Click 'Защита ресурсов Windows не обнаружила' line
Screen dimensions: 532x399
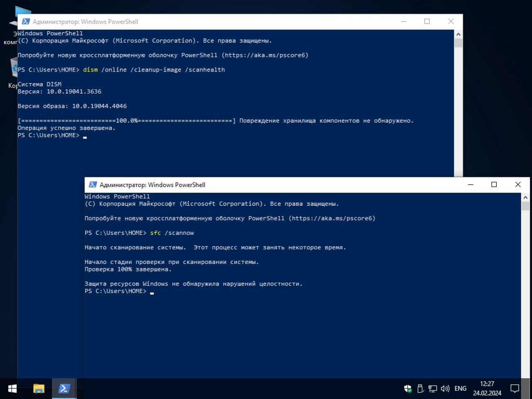coord(194,284)
